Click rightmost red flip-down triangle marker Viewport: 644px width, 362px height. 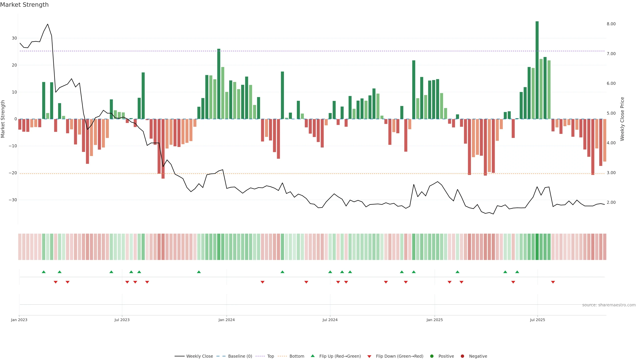click(553, 282)
